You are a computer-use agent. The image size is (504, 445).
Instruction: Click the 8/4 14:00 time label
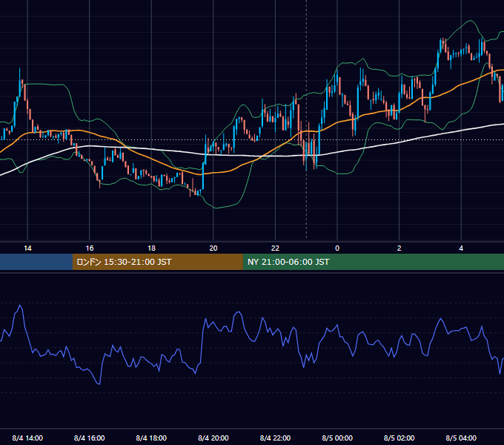pos(27,438)
